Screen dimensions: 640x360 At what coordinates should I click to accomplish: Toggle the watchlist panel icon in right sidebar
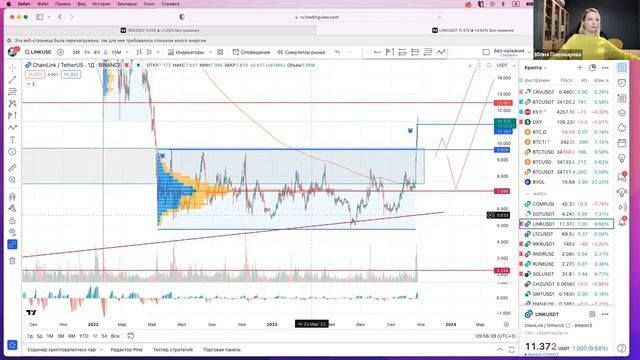pos(622,68)
